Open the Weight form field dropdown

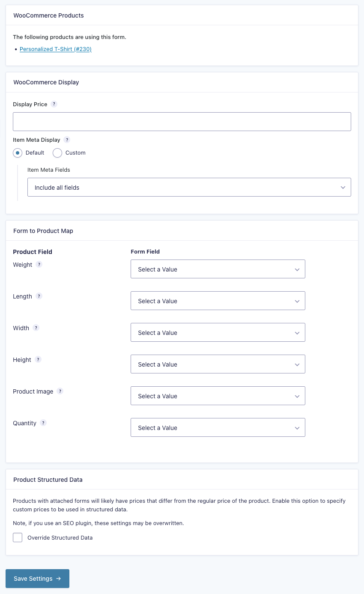tap(218, 269)
